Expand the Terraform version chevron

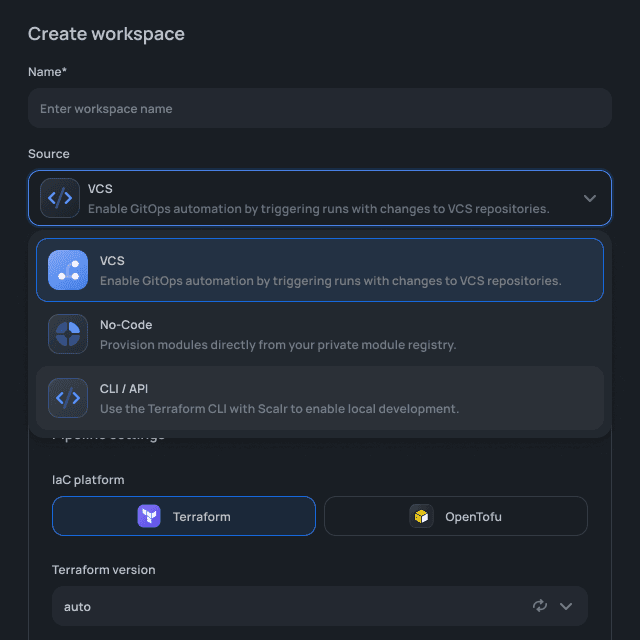coord(566,606)
